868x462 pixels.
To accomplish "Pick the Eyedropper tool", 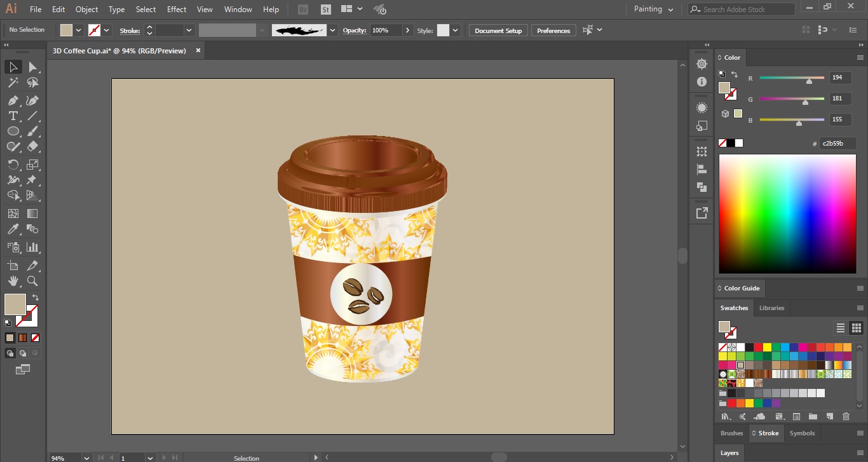I will tap(13, 229).
